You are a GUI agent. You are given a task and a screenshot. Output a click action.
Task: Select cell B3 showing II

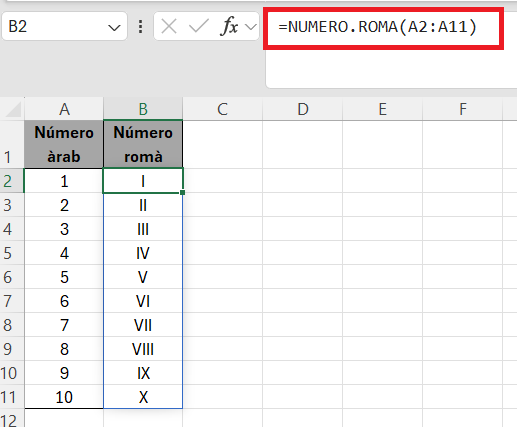click(143, 205)
